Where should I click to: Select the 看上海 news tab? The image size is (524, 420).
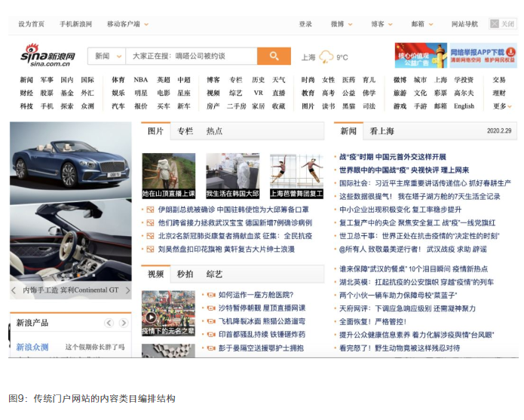382,131
